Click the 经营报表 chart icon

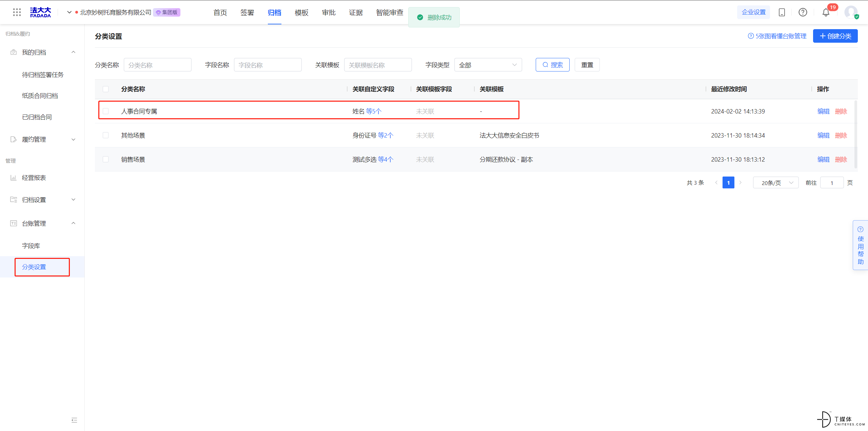(14, 178)
